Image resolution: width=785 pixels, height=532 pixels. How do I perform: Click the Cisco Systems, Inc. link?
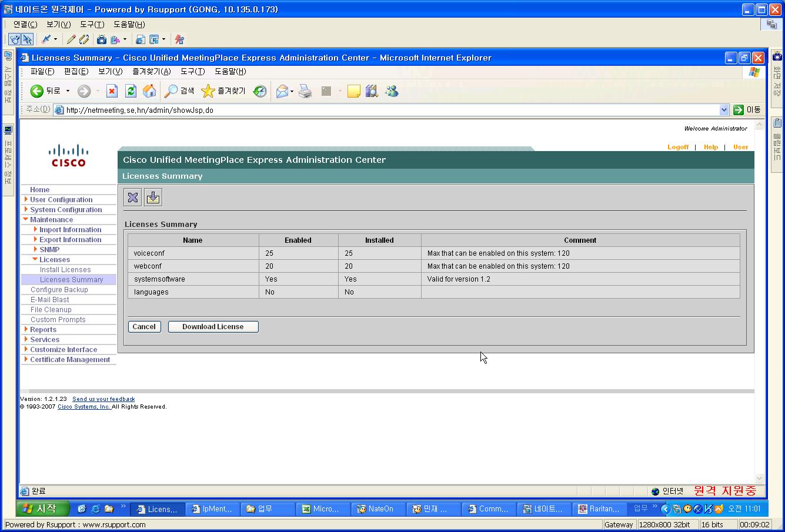[x=84, y=407]
